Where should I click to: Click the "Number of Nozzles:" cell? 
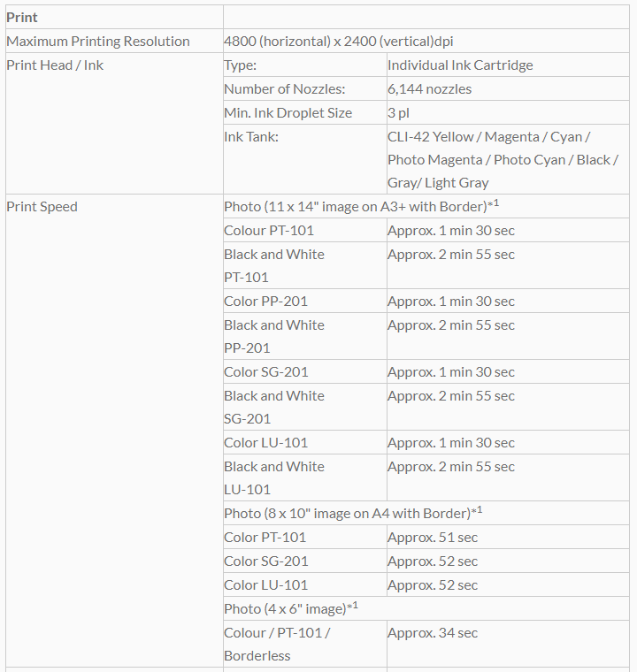(284, 89)
